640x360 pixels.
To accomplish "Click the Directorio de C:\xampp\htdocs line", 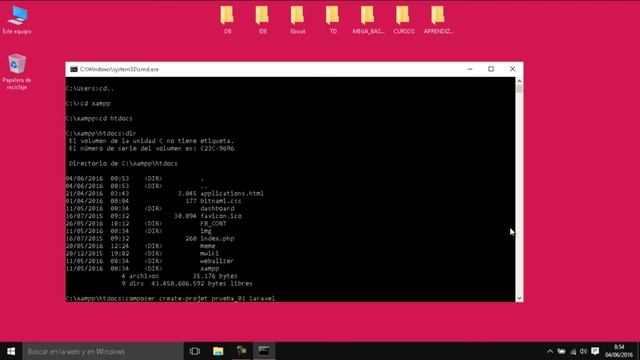I will 123,163.
